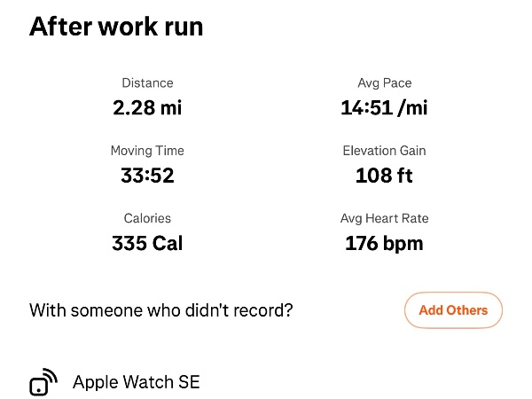Screen dimensions: 532x399
Task: Click the ft unit after elevation
Action: click(x=404, y=176)
